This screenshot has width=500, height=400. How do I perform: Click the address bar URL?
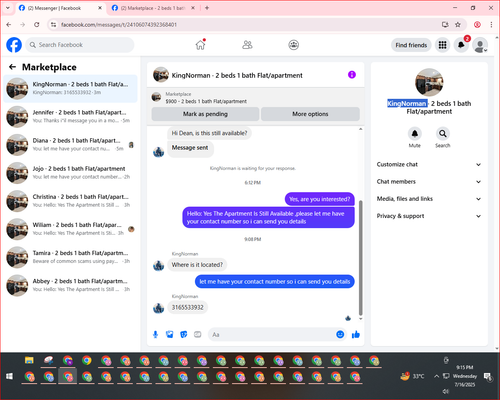tap(119, 25)
